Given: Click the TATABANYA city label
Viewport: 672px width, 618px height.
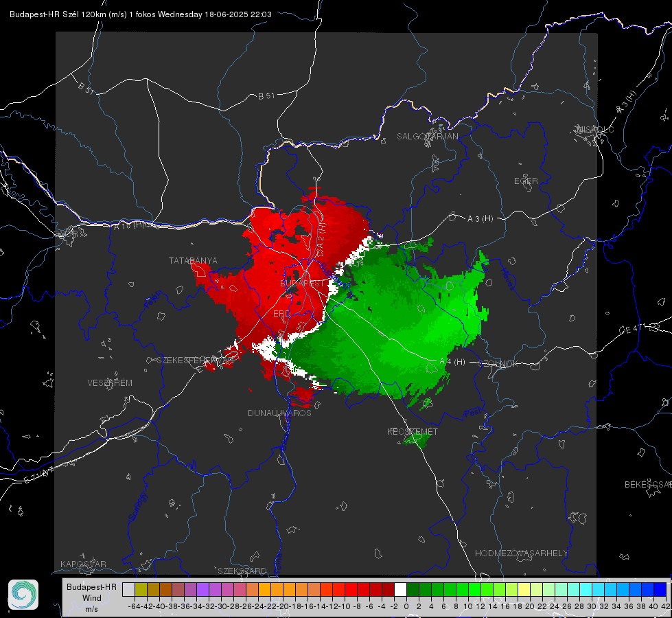Looking at the screenshot, I should (193, 261).
